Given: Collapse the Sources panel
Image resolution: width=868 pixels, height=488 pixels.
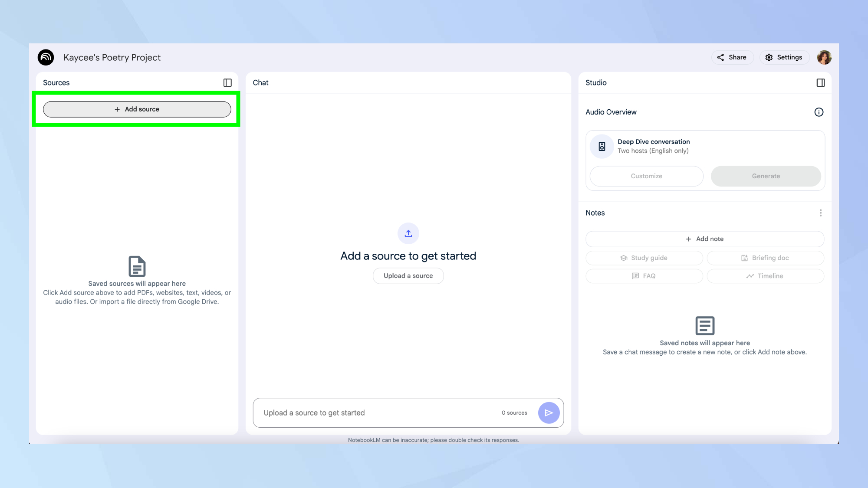Looking at the screenshot, I should [x=227, y=82].
